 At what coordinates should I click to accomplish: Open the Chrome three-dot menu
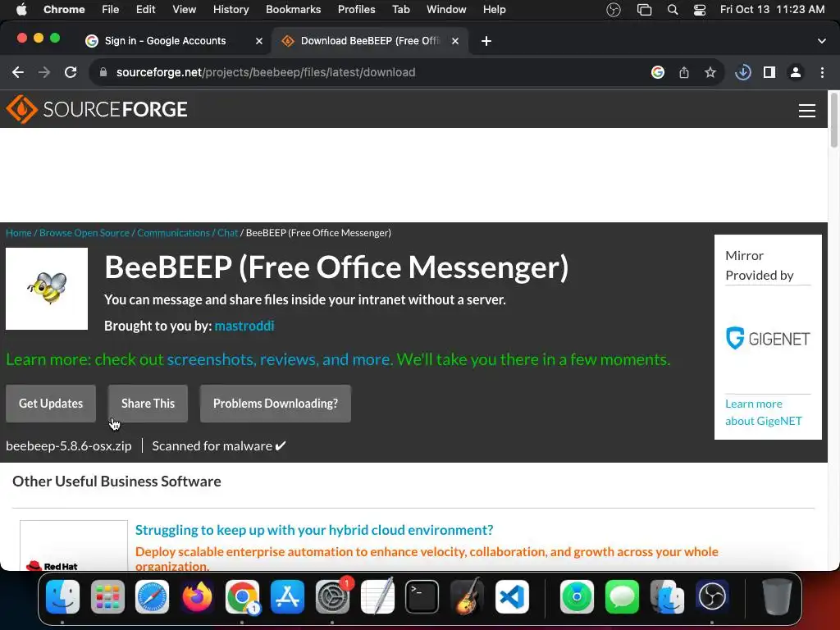[x=822, y=72]
